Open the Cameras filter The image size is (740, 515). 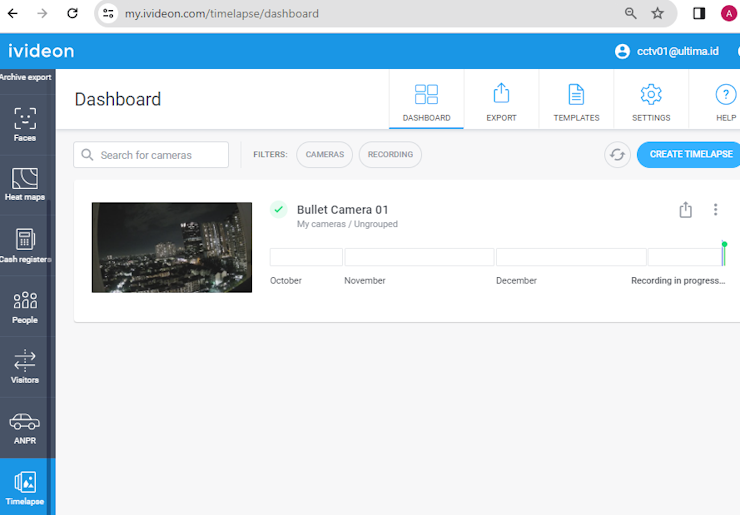tap(325, 154)
